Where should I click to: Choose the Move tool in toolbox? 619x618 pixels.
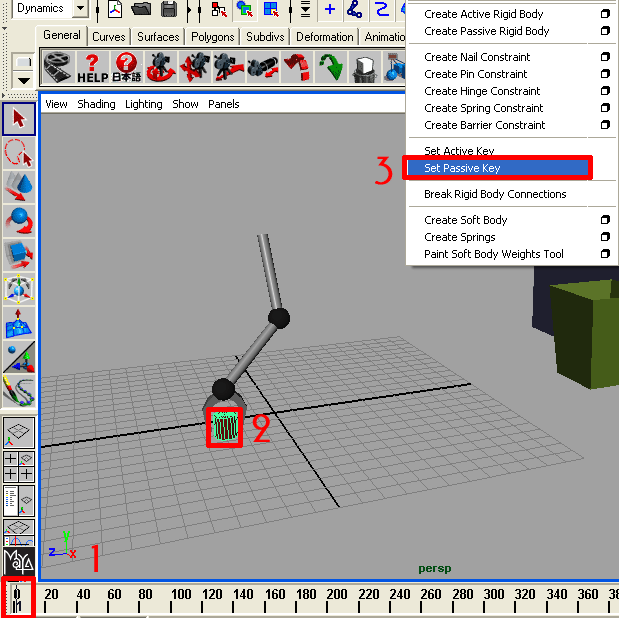[x=19, y=187]
